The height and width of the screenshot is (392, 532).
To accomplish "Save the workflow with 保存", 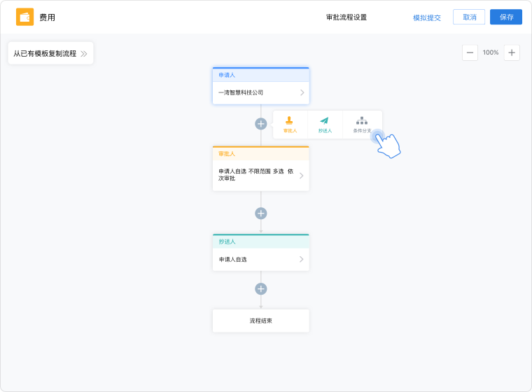I will pos(506,17).
